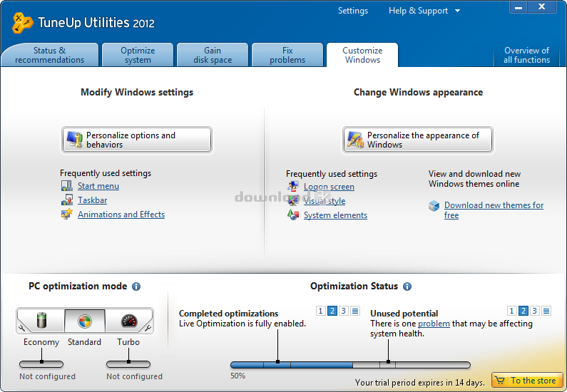The width and height of the screenshot is (567, 392).
Task: Click the Visual style icon
Action: click(x=293, y=200)
